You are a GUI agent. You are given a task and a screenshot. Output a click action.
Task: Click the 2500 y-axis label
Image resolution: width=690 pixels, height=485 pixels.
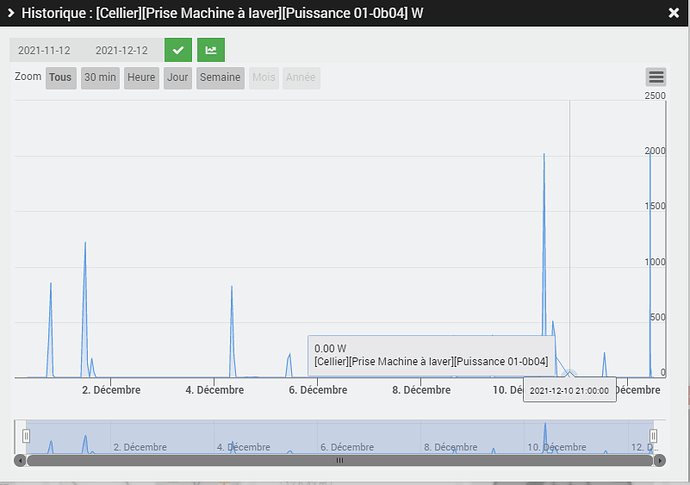(655, 96)
